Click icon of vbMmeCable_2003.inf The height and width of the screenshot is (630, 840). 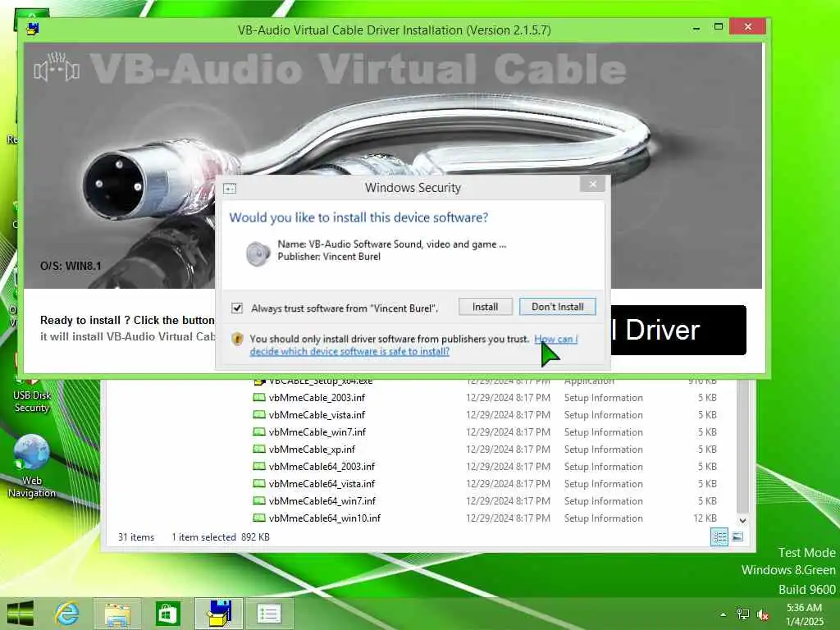(x=259, y=398)
